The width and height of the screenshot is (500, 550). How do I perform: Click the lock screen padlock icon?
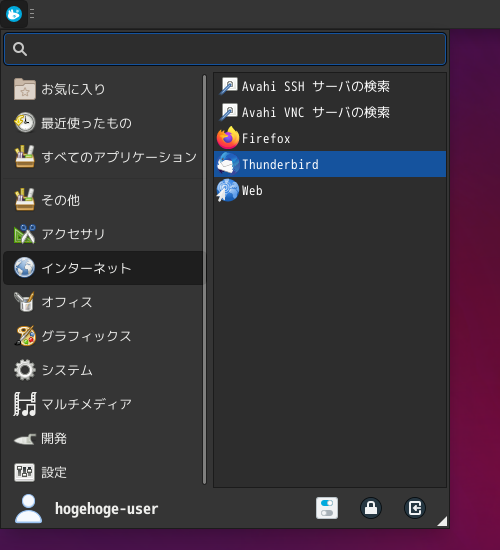click(x=371, y=508)
